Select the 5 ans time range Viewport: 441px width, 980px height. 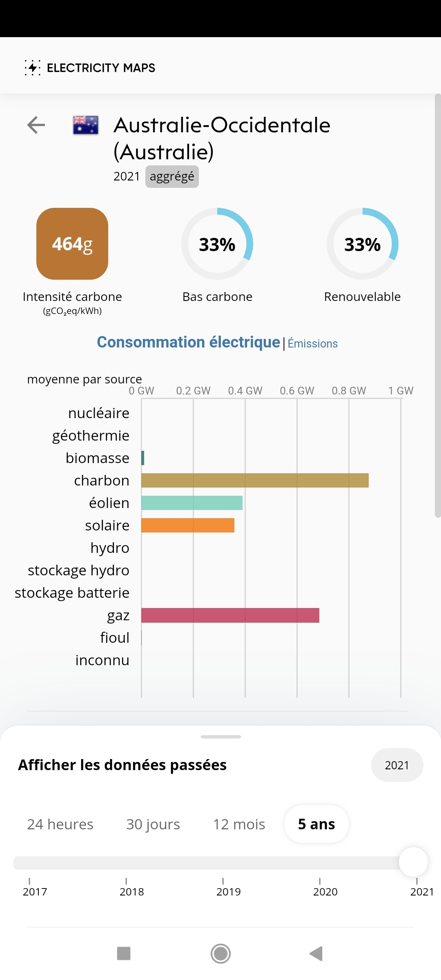[x=316, y=824]
